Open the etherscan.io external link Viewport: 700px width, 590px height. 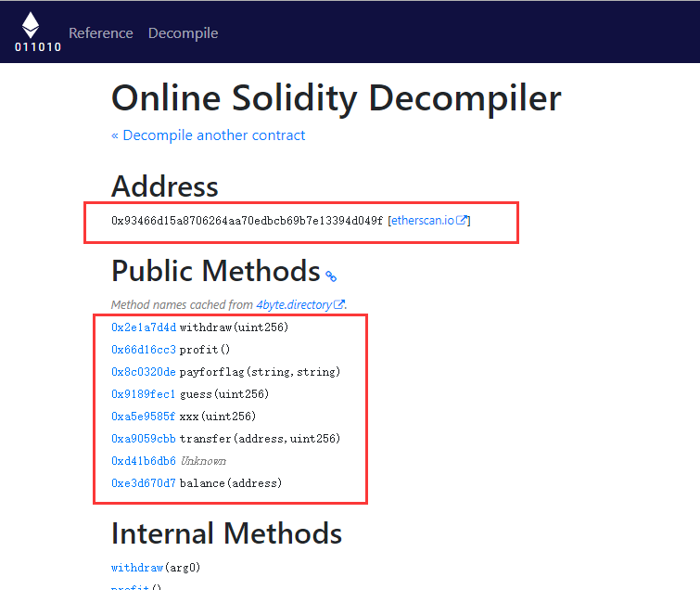coord(429,221)
